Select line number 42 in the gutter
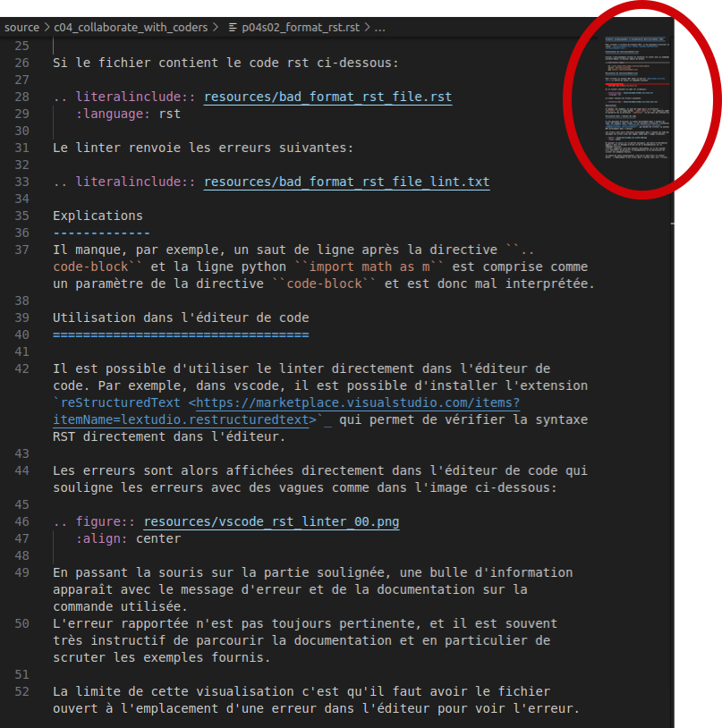Screen dimensions: 722x728 point(21,369)
